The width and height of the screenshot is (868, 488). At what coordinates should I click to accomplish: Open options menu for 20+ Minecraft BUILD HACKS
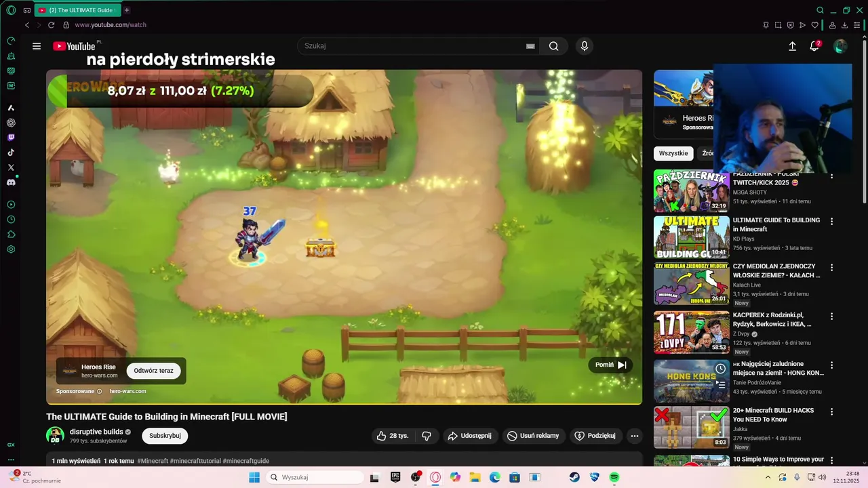coord(831,411)
